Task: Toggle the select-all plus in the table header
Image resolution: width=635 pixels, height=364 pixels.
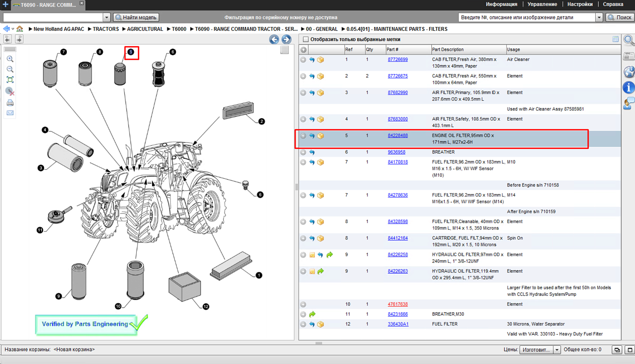Action: 304,50
